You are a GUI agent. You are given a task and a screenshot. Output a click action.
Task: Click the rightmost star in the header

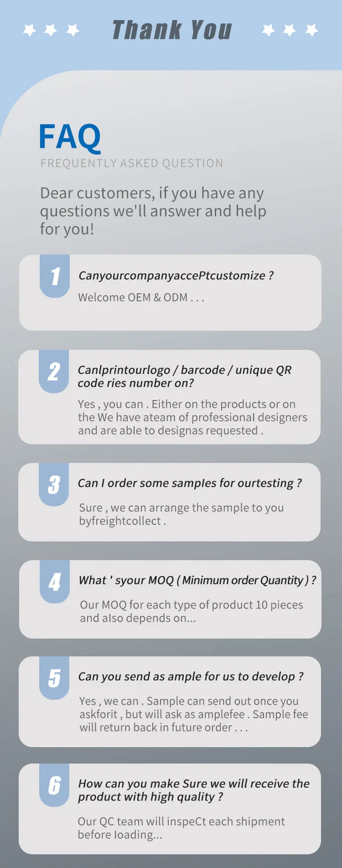[x=312, y=30]
